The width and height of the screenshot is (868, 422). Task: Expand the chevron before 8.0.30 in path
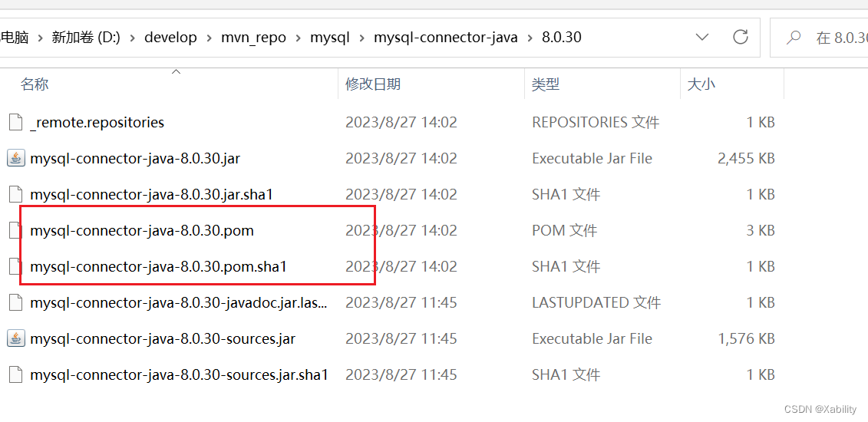[x=530, y=38]
